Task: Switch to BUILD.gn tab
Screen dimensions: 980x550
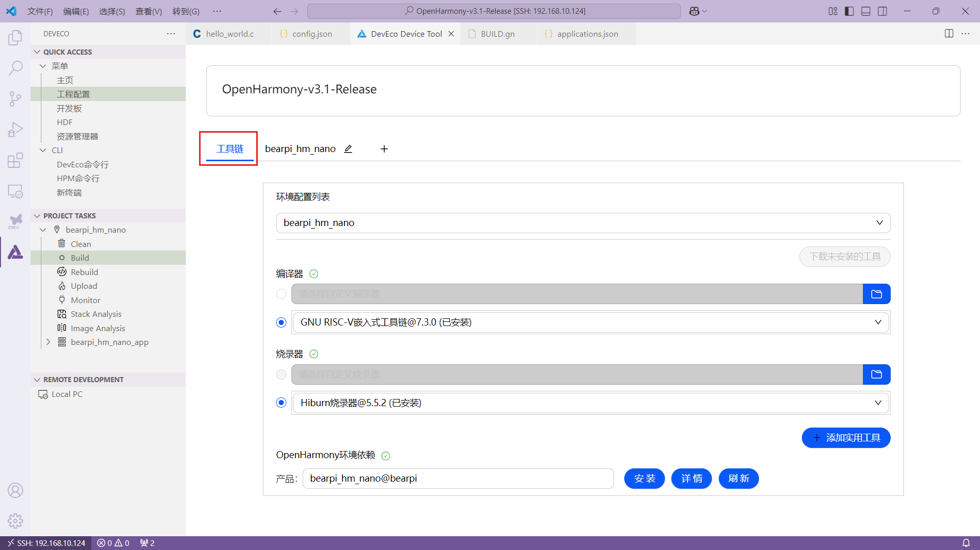Action: (498, 34)
